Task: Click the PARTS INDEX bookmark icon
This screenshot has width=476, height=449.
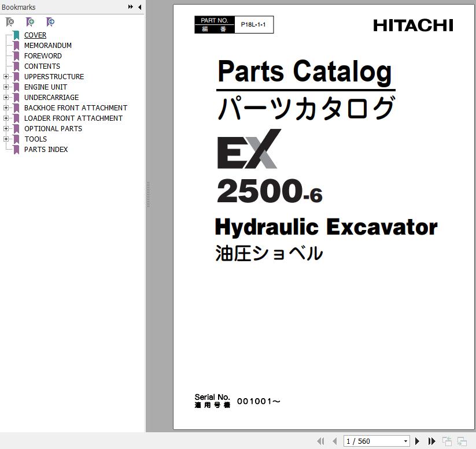Action: 16,150
